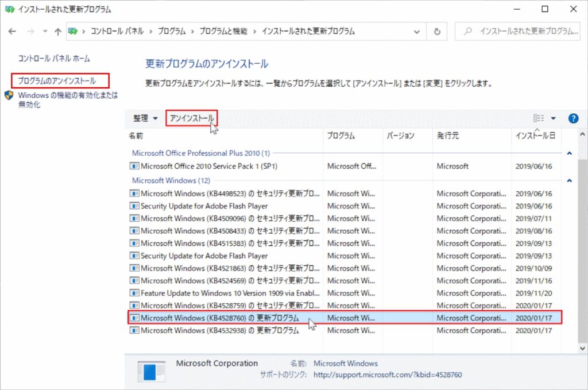
Task: Open the 整理 (Organize) dropdown
Action: pos(142,118)
